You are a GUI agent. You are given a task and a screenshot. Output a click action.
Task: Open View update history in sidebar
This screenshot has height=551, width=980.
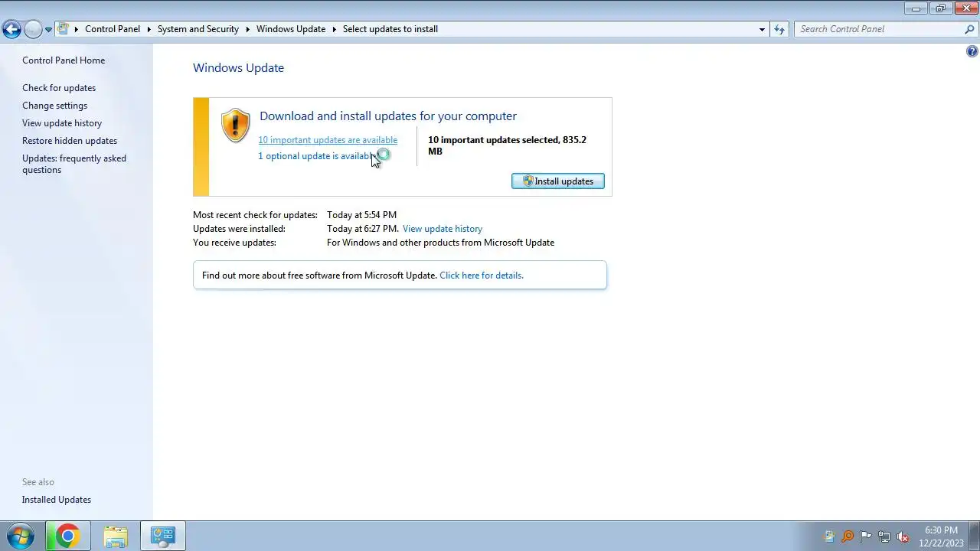62,123
